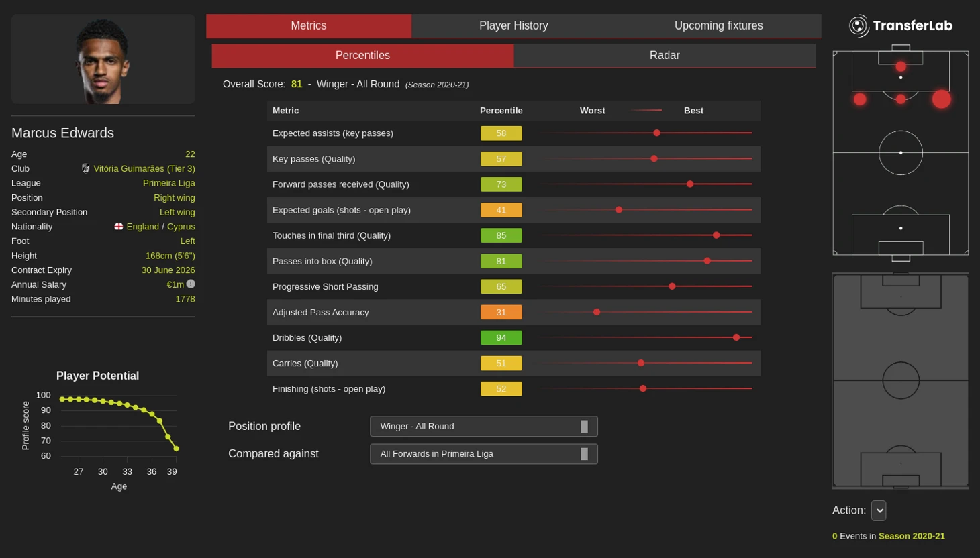Open the Position profile dropdown
980x558 pixels.
point(483,427)
